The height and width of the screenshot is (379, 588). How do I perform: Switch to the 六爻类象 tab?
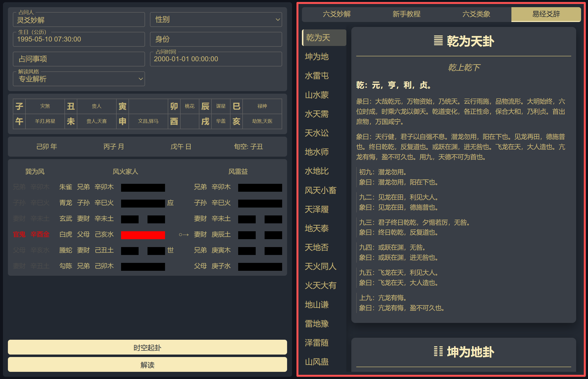(476, 14)
